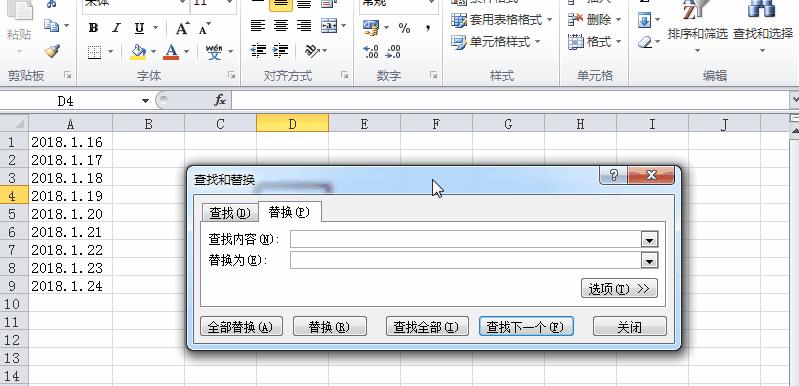799x386 pixels.
Task: Click the Select All corner of the sheet
Action: (14, 123)
